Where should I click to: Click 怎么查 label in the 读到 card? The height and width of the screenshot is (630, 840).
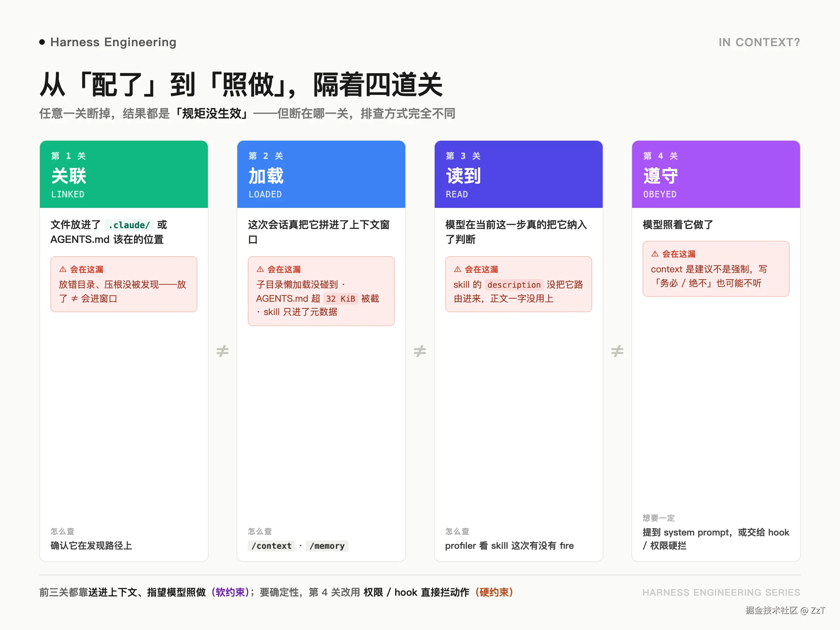coord(457,531)
